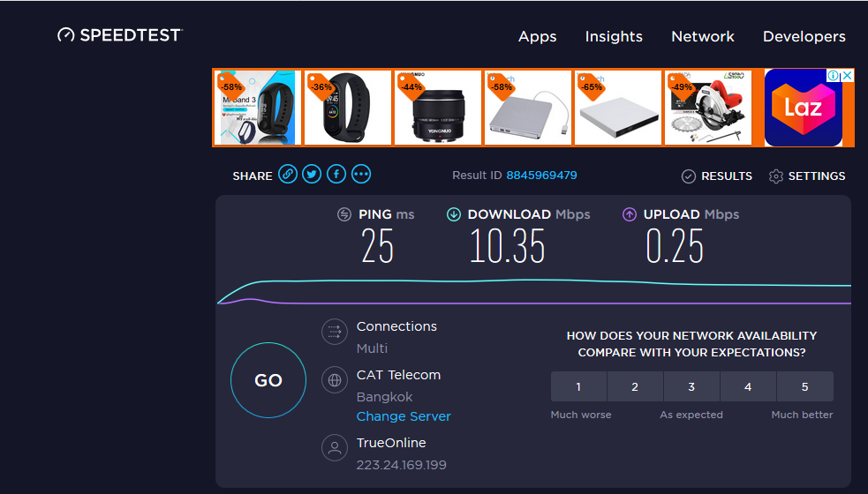Click the upload value 0.25

675,246
